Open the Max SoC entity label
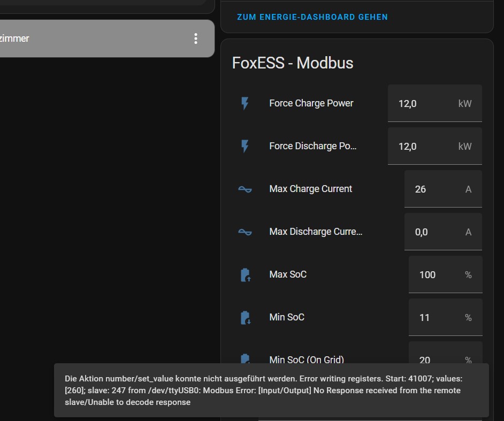Viewport: 504px width, 421px height. 288,274
